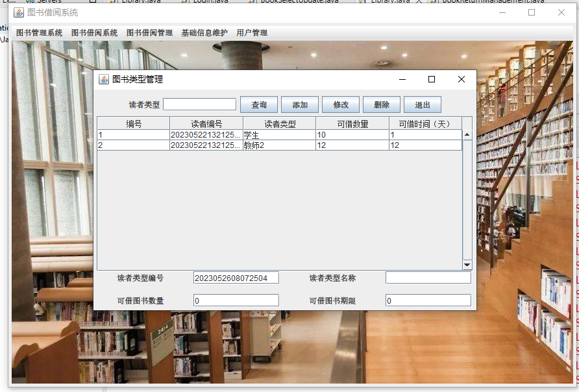
Task: Click the 读者类型 column header
Action: click(x=280, y=124)
